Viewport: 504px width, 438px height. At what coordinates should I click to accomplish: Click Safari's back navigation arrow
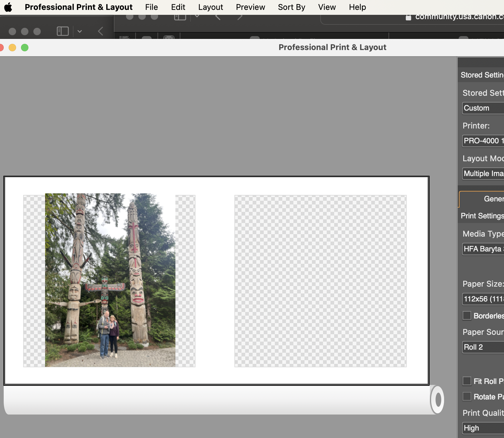(217, 17)
